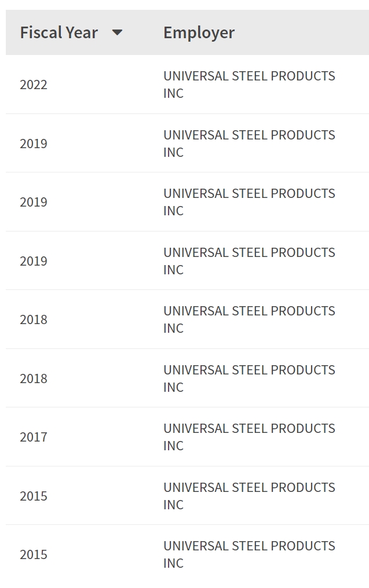
Task: Open the first 2018 Universal Steel Products entry
Action: coord(249,319)
